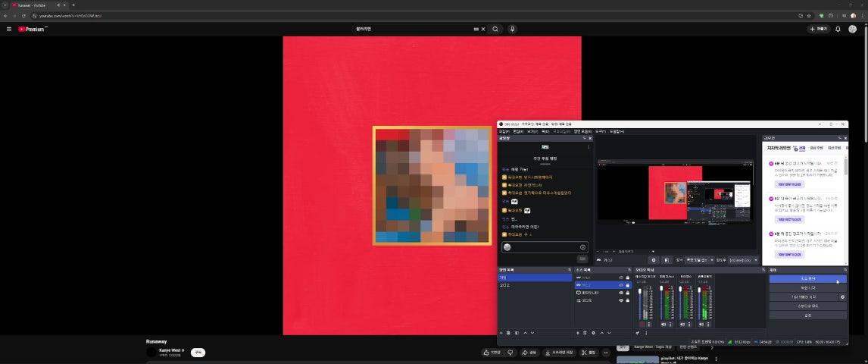Open the Docks menu in OBS

[x=545, y=131]
